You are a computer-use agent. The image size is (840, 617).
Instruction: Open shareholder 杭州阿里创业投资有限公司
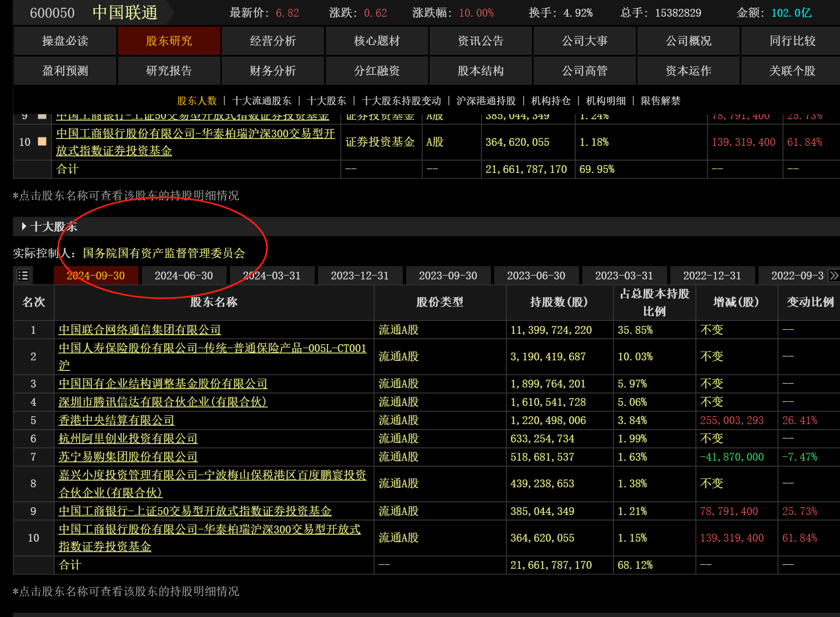128,438
